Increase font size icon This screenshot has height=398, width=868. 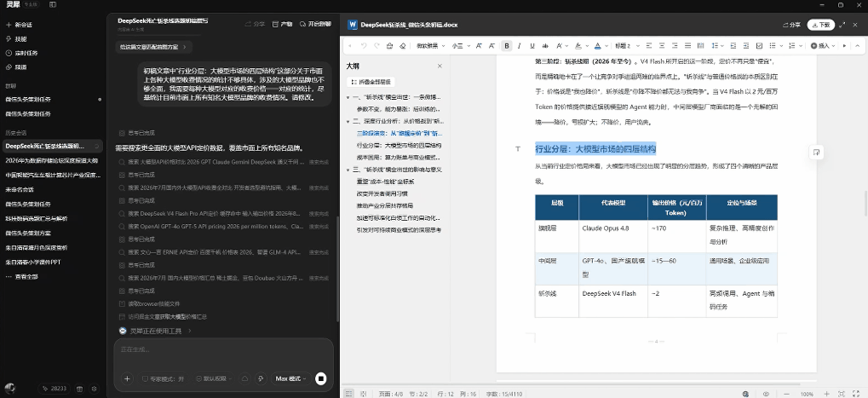coord(479,46)
